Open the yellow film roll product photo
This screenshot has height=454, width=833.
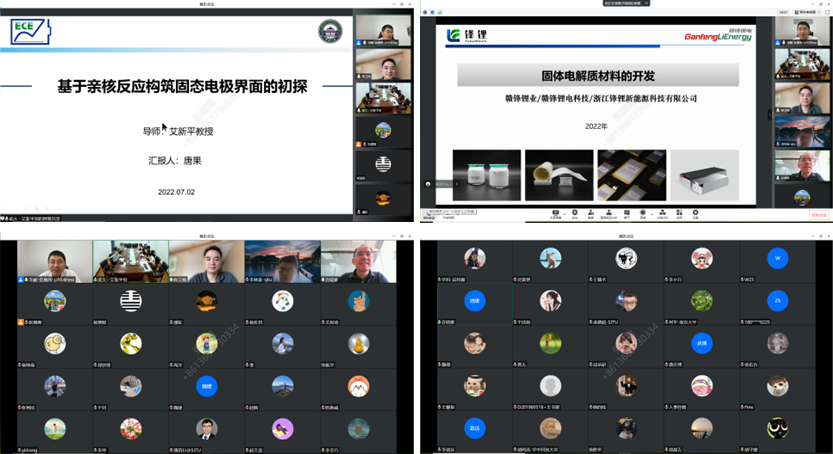click(x=559, y=175)
